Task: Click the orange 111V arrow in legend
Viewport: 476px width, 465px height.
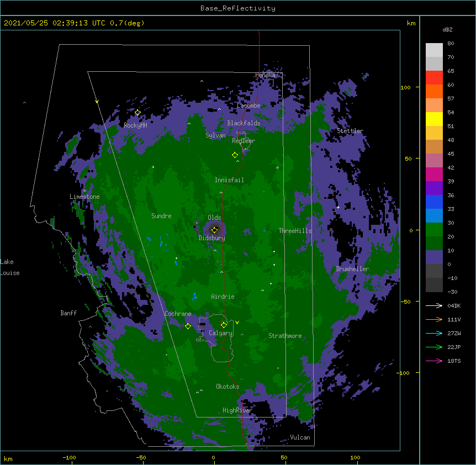Action: click(x=434, y=319)
